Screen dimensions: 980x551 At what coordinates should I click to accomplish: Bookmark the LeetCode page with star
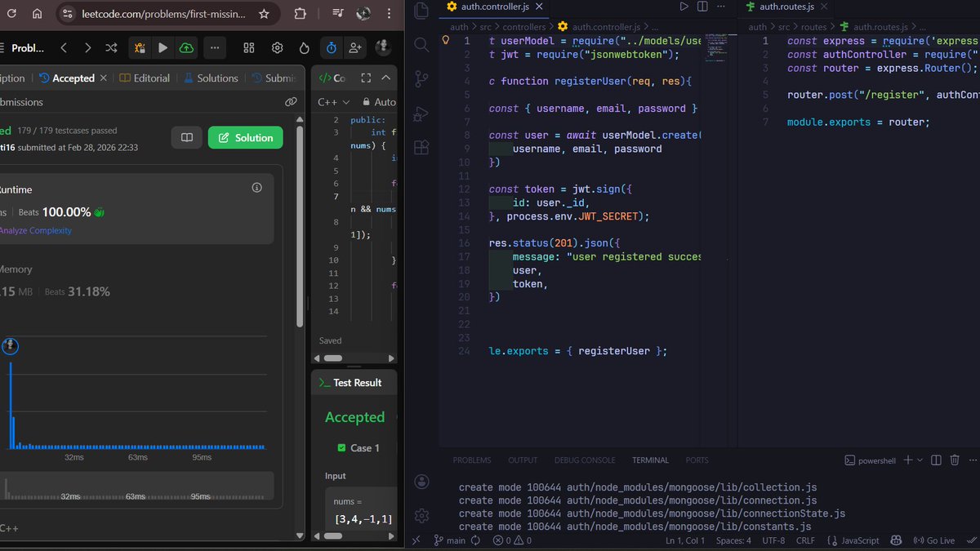click(x=264, y=14)
